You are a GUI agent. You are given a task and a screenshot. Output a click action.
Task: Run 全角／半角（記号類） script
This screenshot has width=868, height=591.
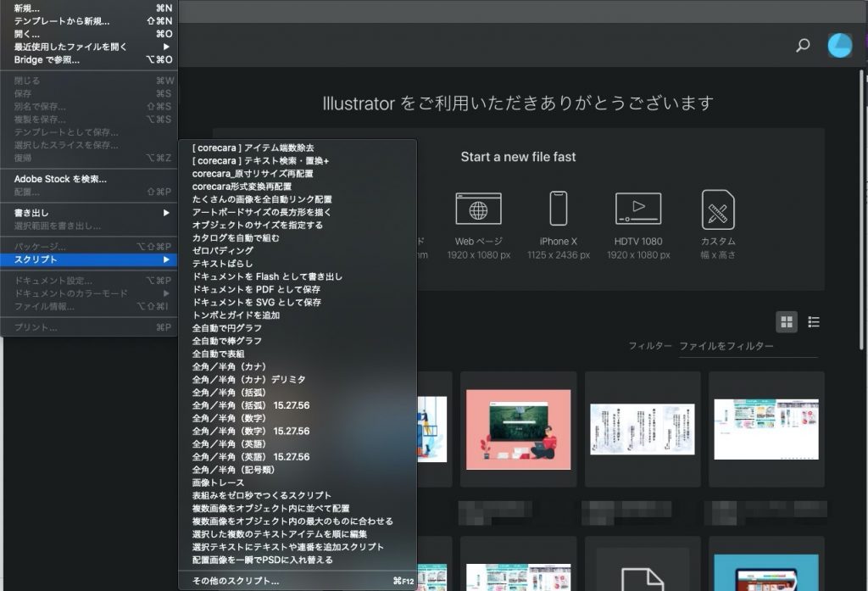pos(298,470)
